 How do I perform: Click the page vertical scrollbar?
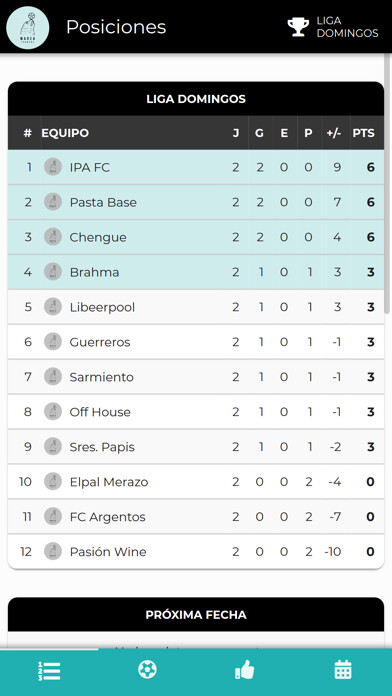coord(387,184)
